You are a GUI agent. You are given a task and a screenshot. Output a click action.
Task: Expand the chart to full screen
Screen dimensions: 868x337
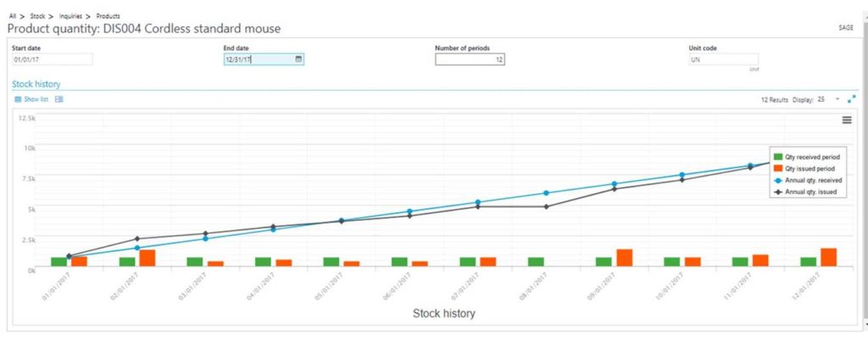pyautogui.click(x=851, y=99)
